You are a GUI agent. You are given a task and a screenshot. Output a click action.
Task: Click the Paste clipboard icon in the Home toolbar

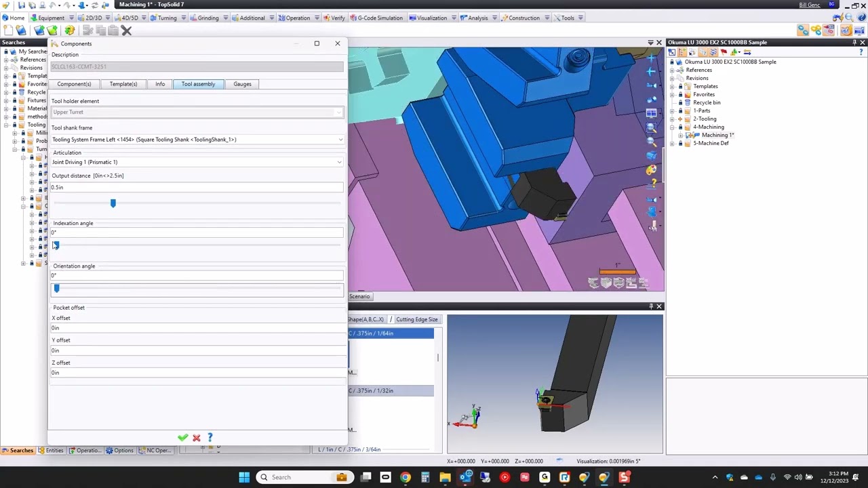(x=113, y=30)
